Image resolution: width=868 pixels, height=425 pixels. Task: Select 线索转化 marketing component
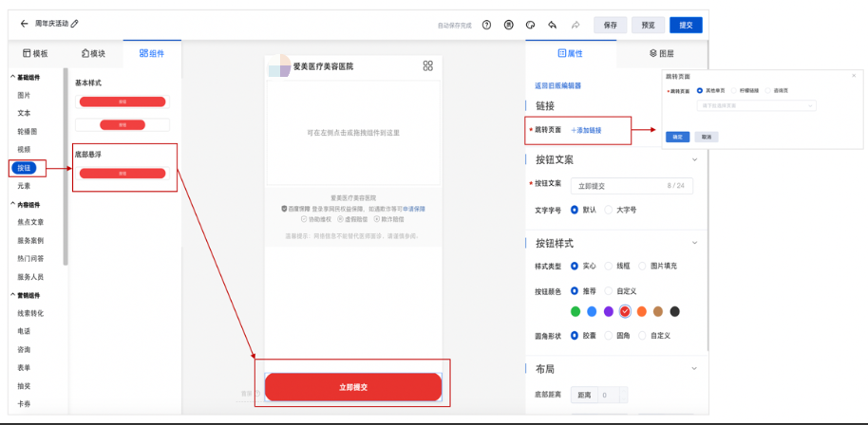click(x=30, y=313)
